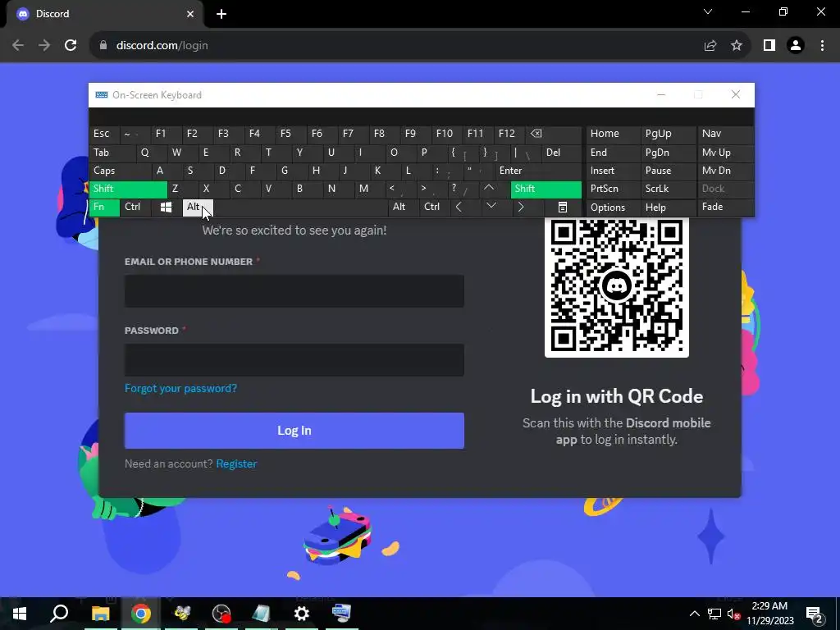The height and width of the screenshot is (630, 840).
Task: Click the Mv Dn key
Action: (x=726, y=171)
